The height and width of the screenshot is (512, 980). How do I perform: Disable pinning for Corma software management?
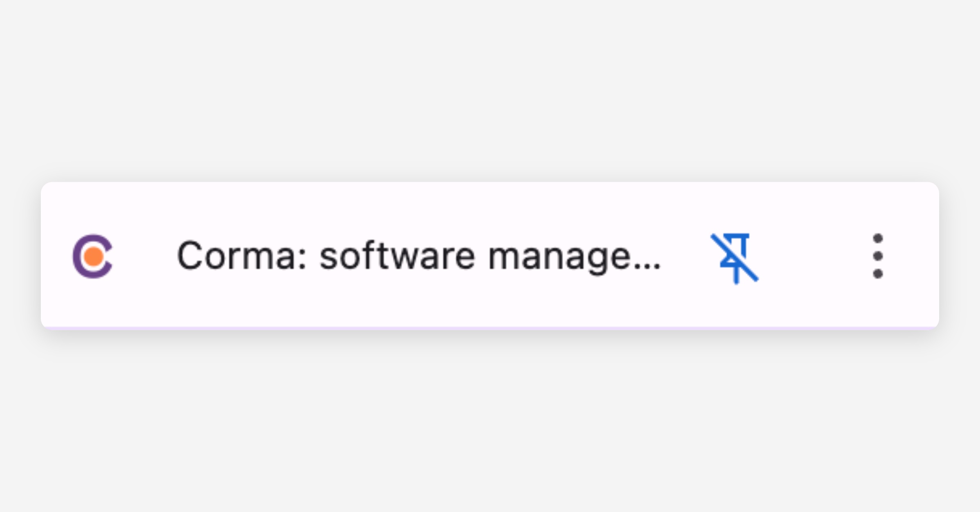[x=735, y=257]
